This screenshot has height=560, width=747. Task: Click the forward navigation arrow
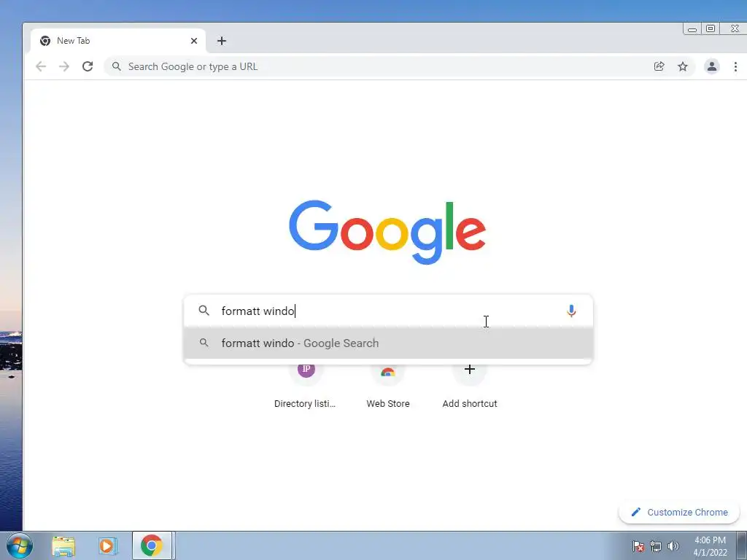click(64, 66)
